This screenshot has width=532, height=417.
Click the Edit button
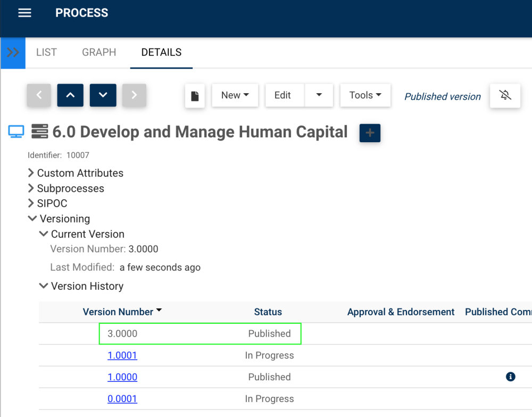pos(282,95)
